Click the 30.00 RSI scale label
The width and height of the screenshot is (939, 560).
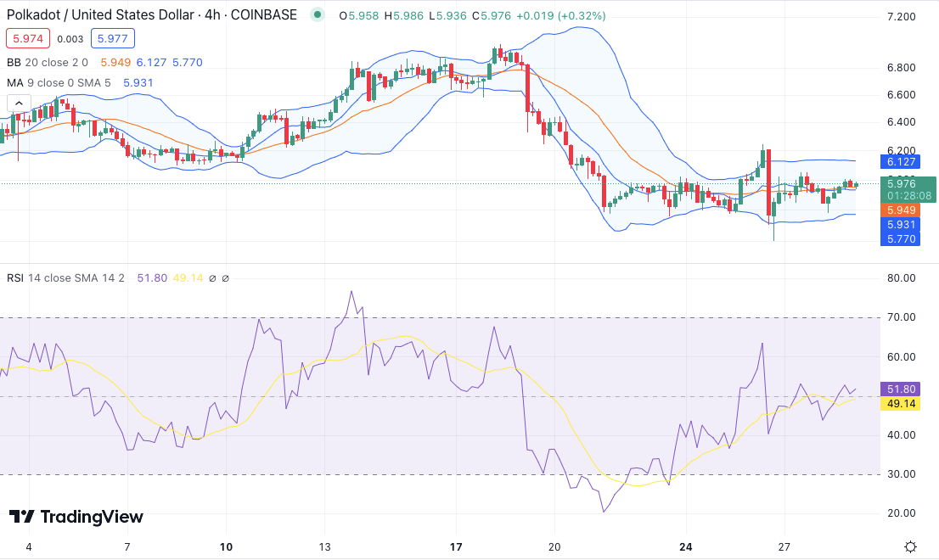tap(902, 473)
